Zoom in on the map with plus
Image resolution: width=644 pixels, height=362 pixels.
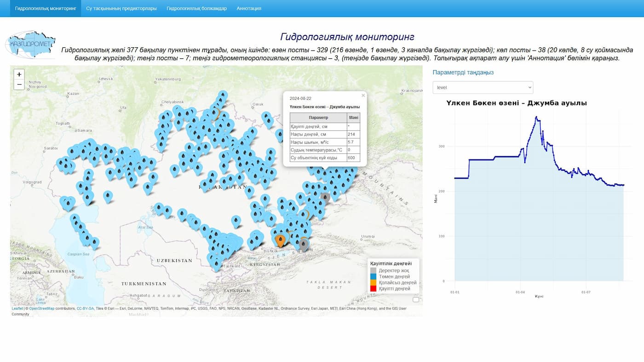(x=19, y=74)
